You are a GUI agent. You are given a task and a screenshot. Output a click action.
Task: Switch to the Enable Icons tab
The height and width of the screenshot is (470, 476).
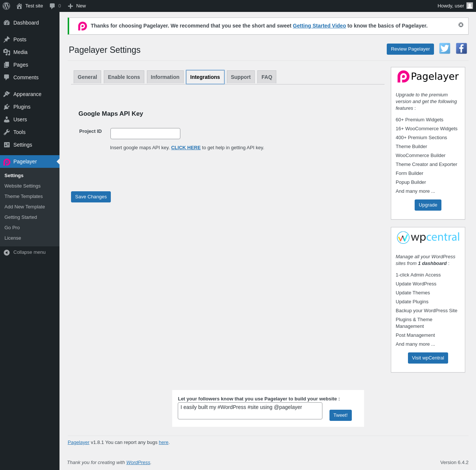click(x=124, y=77)
